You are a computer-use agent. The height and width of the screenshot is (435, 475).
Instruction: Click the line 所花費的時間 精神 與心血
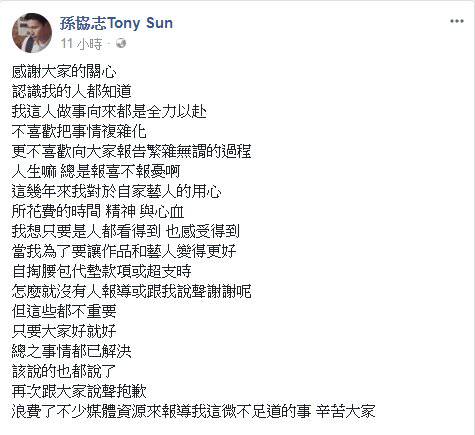coord(98,212)
